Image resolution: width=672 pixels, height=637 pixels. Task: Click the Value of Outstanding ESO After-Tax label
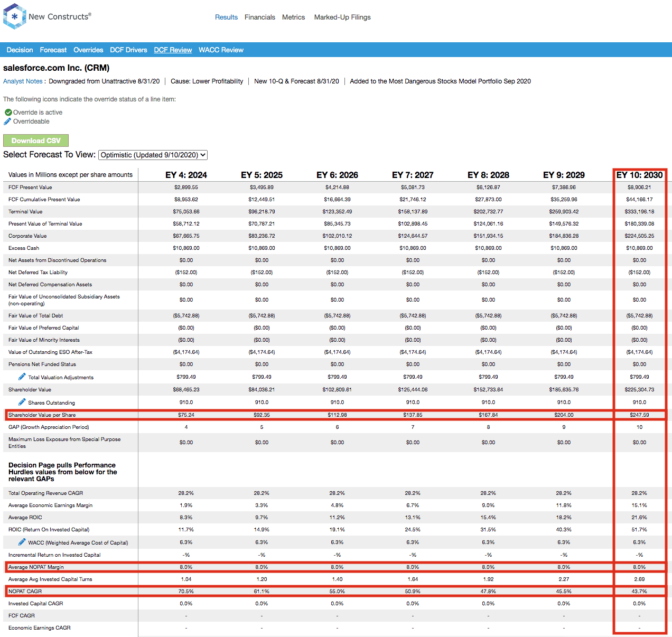[50, 352]
